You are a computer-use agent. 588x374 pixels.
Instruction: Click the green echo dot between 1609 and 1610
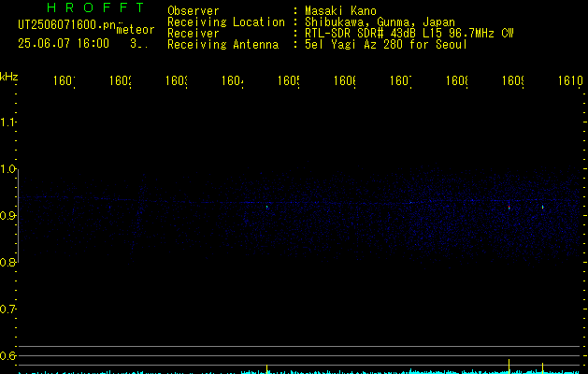click(x=542, y=207)
